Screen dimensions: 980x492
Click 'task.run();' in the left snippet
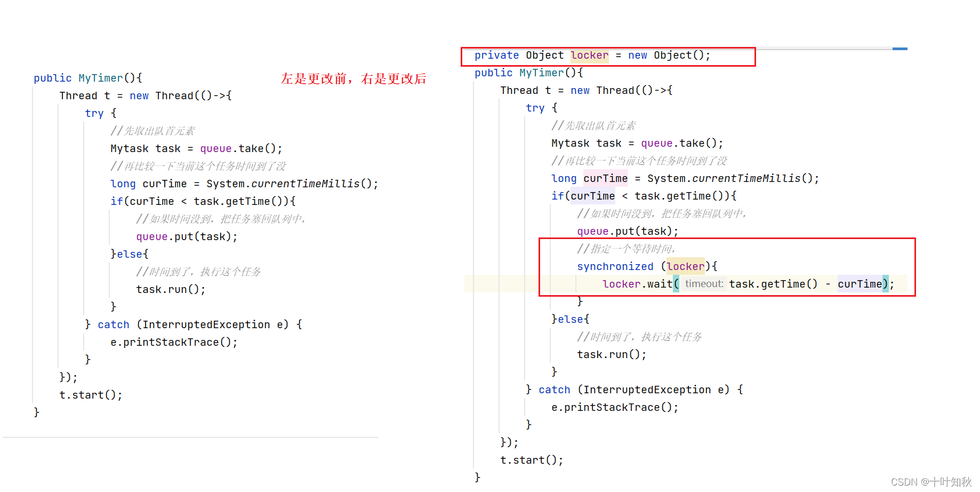[171, 290]
